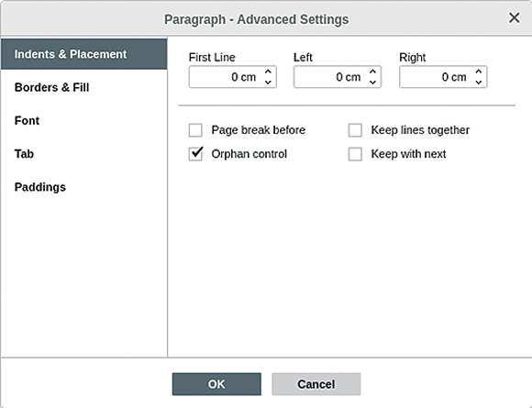Focus the First Line indent field
The width and height of the screenshot is (532, 408).
click(x=226, y=77)
